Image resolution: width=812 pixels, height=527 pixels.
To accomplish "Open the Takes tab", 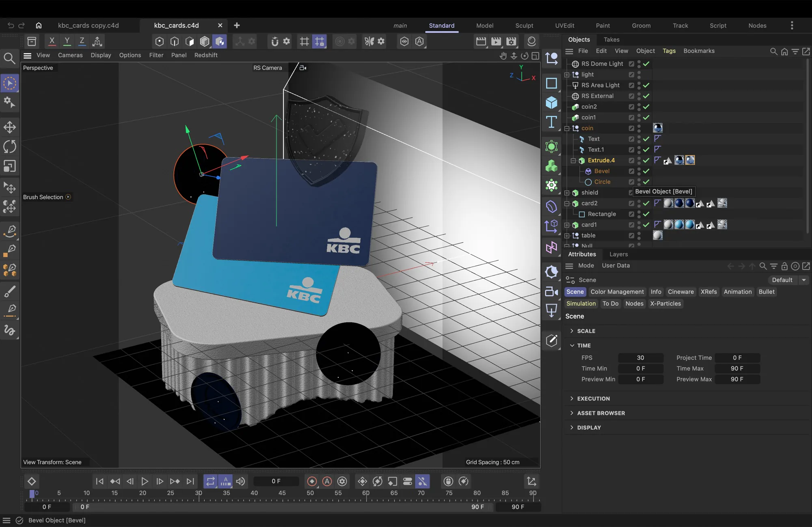I will pyautogui.click(x=611, y=39).
